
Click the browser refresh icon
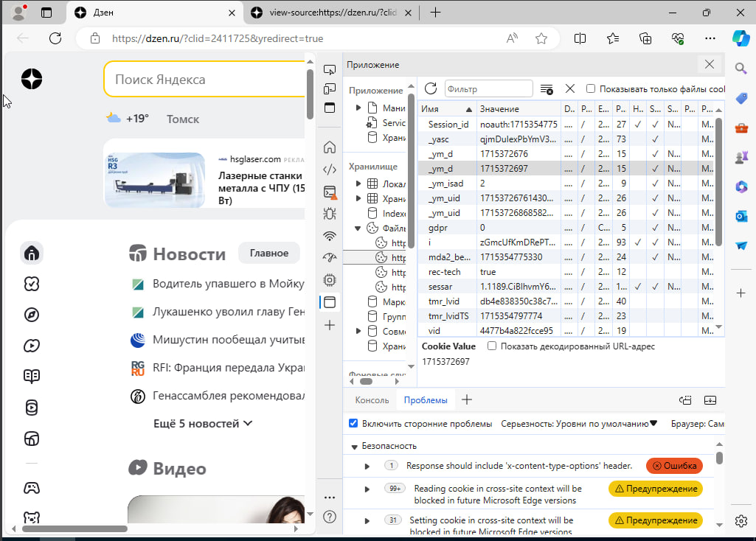tap(55, 38)
